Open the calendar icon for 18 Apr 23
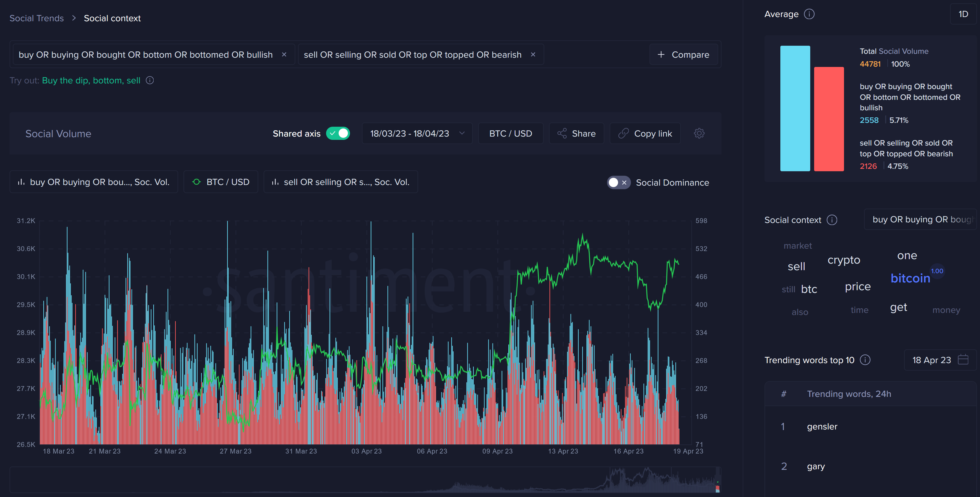This screenshot has height=497, width=980. (x=963, y=360)
